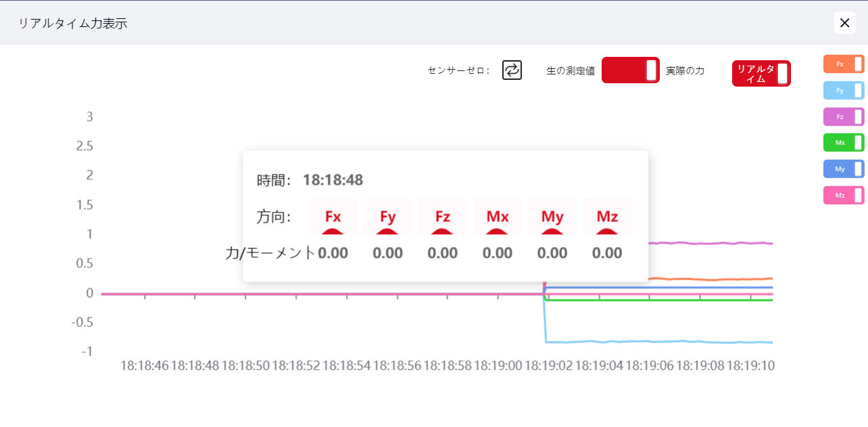
Task: Click the Fx direction badge in the tooltip
Action: 333,217
